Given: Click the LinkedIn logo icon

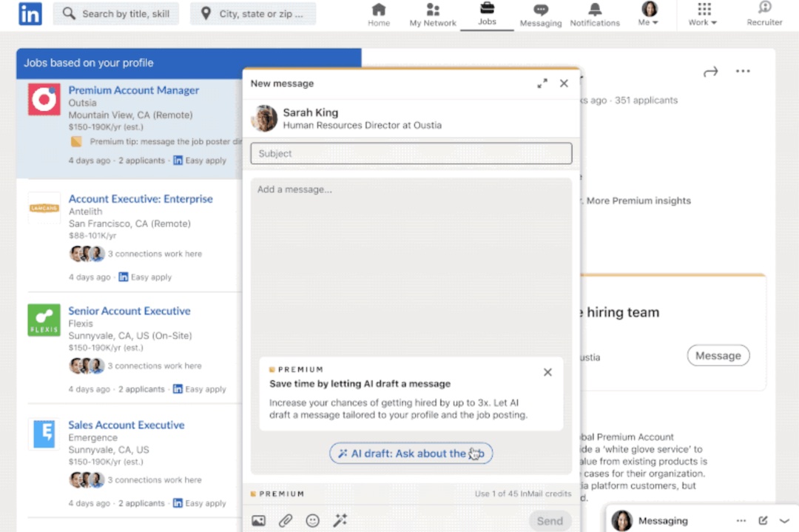Looking at the screenshot, I should pyautogui.click(x=30, y=14).
